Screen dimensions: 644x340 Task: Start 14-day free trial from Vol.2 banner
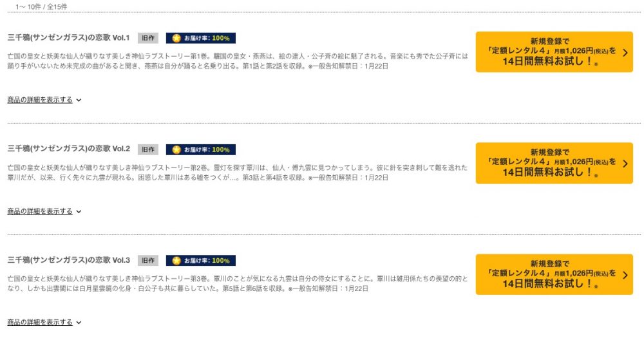click(x=554, y=164)
